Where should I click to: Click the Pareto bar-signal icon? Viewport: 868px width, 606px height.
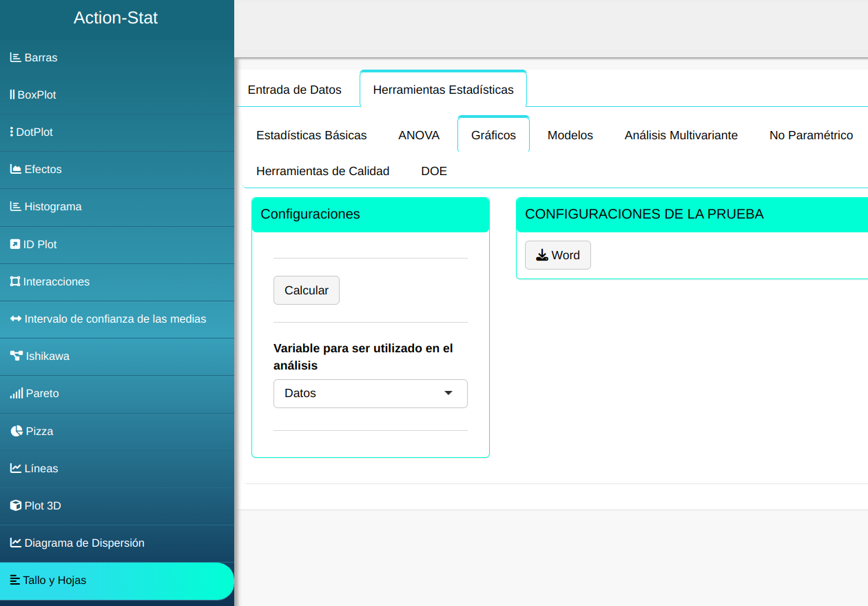point(16,394)
